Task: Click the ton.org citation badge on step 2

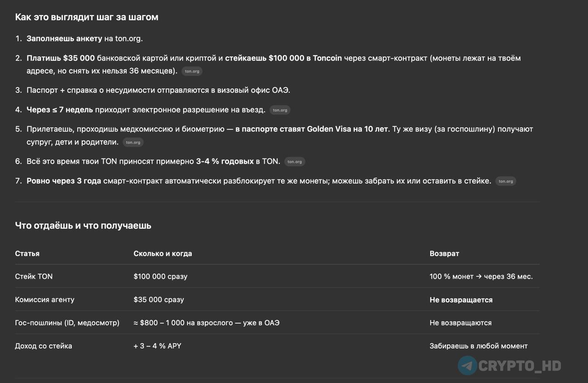Action: tap(192, 71)
